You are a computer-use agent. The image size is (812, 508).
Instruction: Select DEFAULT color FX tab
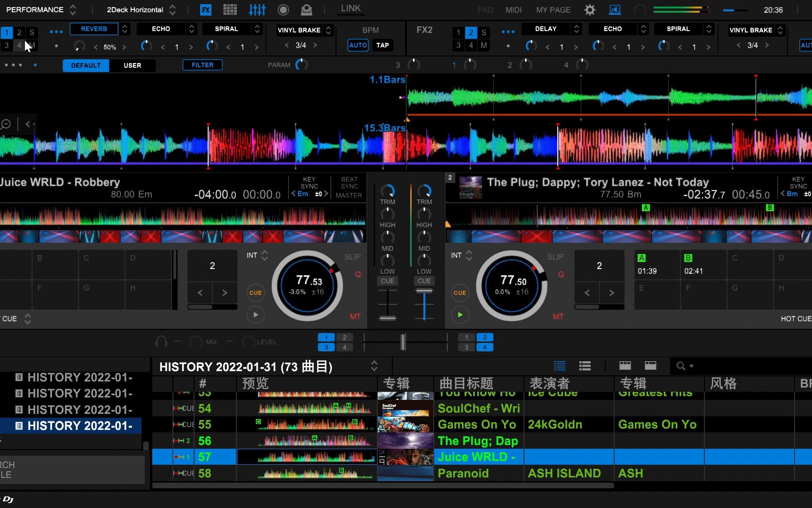click(x=86, y=65)
